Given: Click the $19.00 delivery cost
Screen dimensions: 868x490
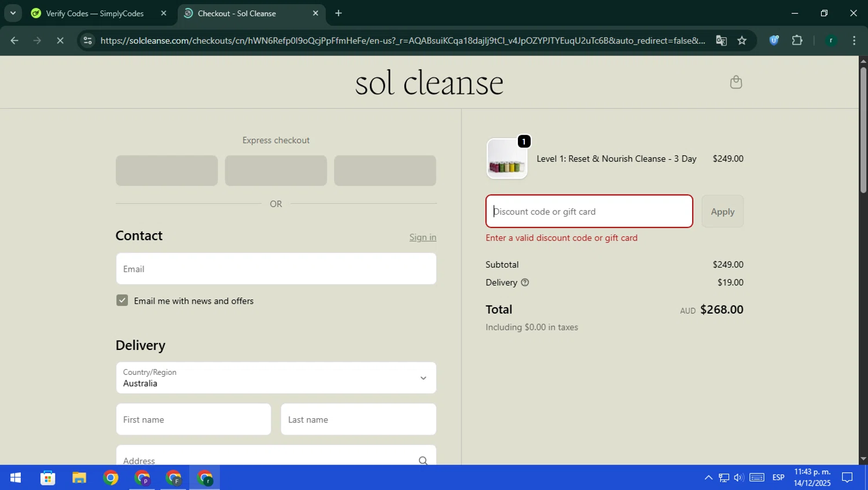Looking at the screenshot, I should pos(730,282).
